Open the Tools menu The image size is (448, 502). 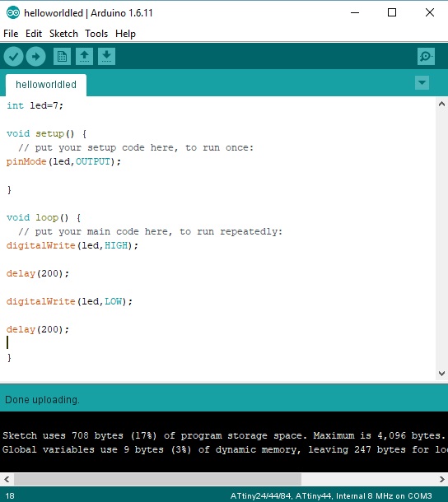96,34
